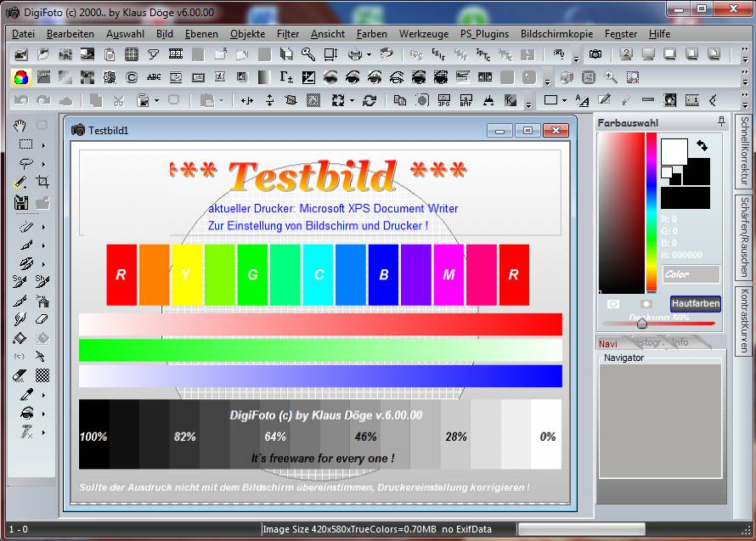Open the Filter menu

coord(288,34)
